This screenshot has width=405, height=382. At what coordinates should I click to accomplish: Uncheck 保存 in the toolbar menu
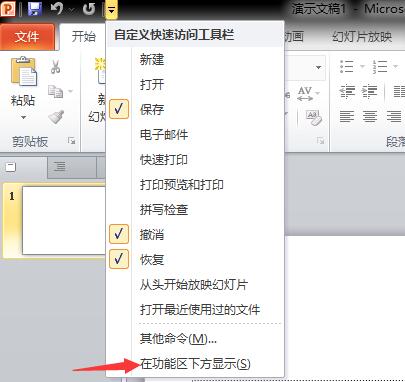195,110
